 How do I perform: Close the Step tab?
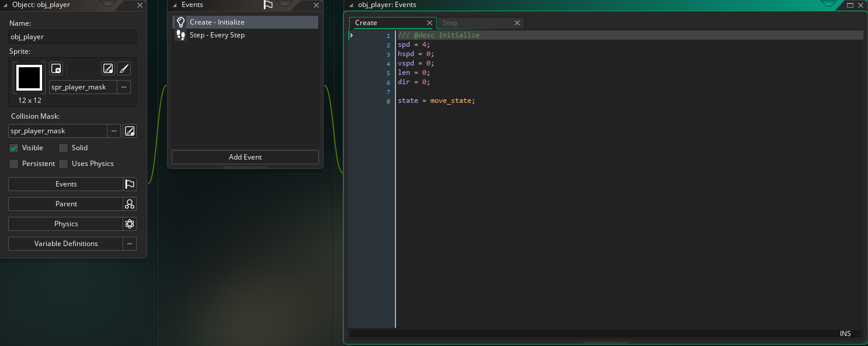coord(517,23)
